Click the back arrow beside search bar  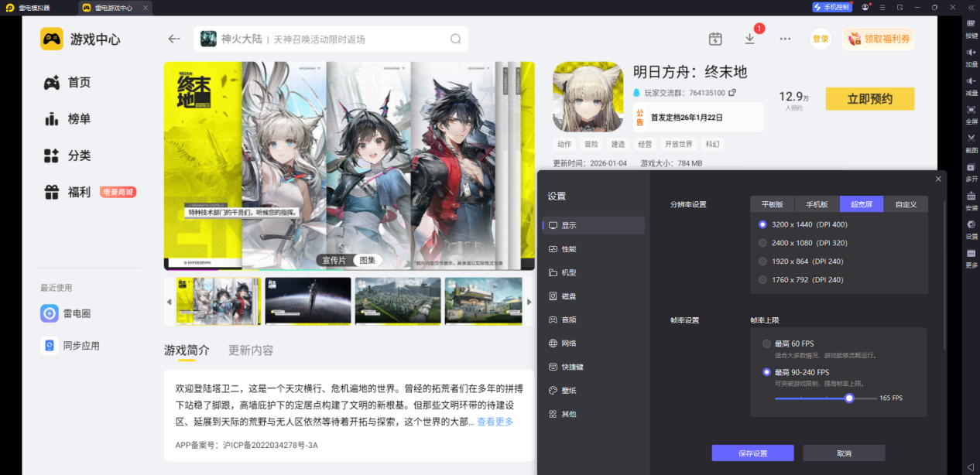[x=174, y=39]
